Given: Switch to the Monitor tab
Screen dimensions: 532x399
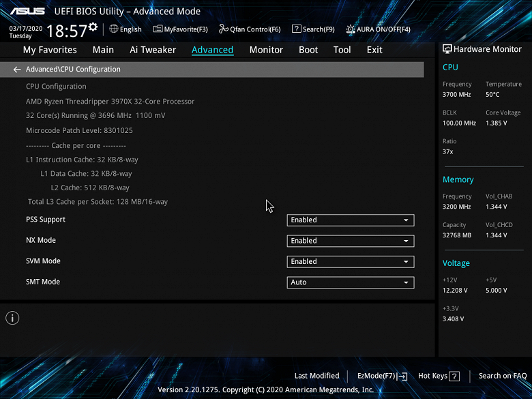Looking at the screenshot, I should (x=266, y=50).
